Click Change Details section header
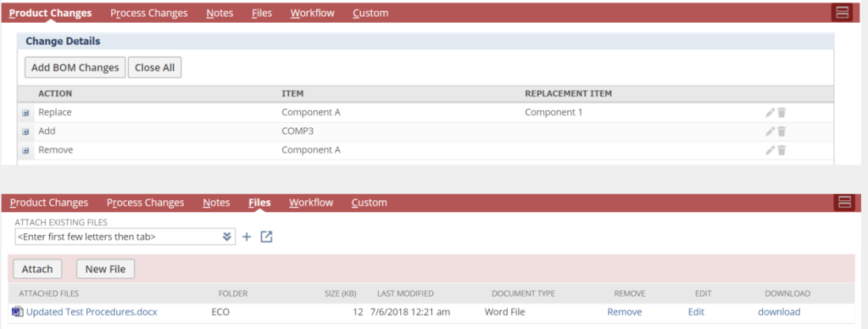 point(63,41)
